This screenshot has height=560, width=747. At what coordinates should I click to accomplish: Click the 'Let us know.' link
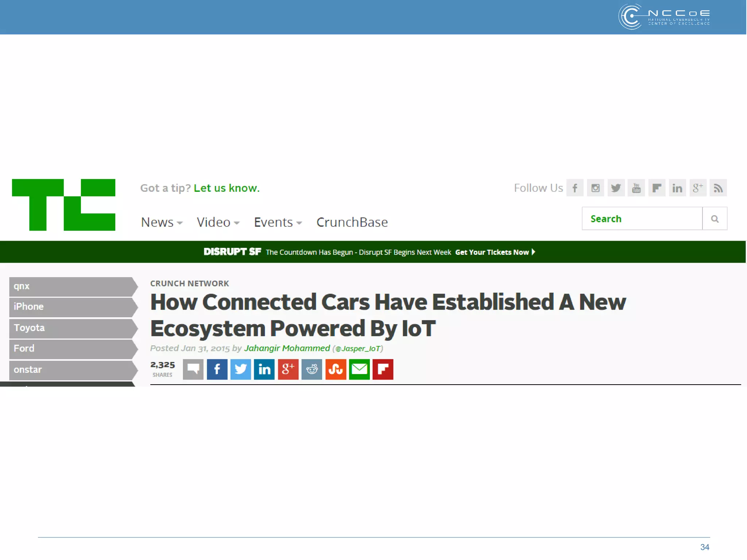click(x=227, y=188)
